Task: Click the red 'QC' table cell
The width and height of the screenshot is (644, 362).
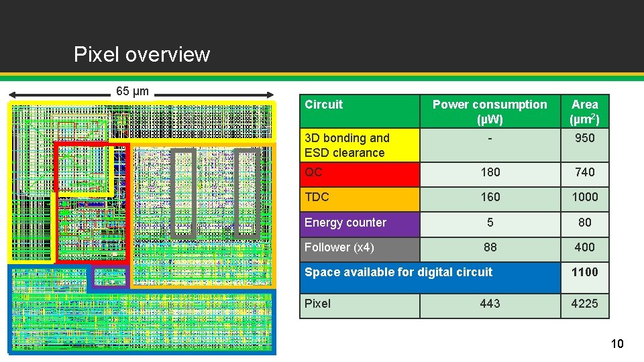Action: [360, 174]
